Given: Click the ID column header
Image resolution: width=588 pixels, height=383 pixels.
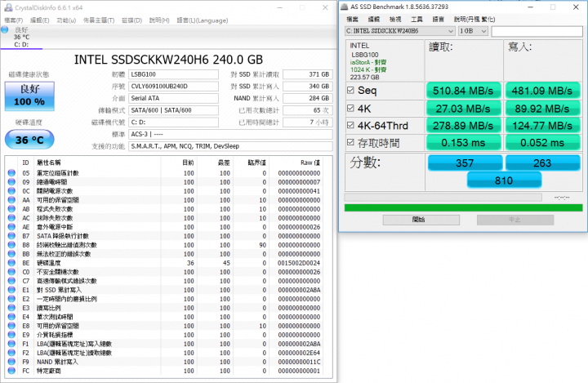Looking at the screenshot, I should (x=25, y=163).
